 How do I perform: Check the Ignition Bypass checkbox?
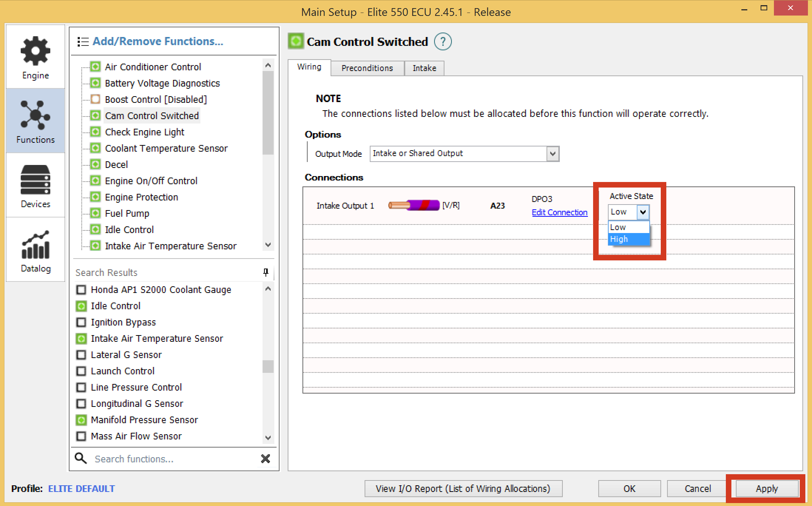tap(81, 322)
